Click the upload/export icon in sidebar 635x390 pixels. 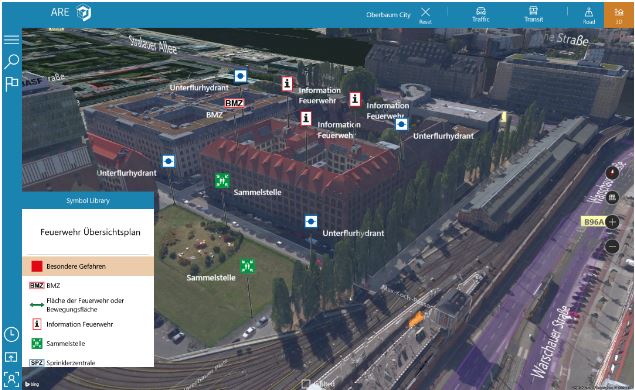(x=11, y=357)
